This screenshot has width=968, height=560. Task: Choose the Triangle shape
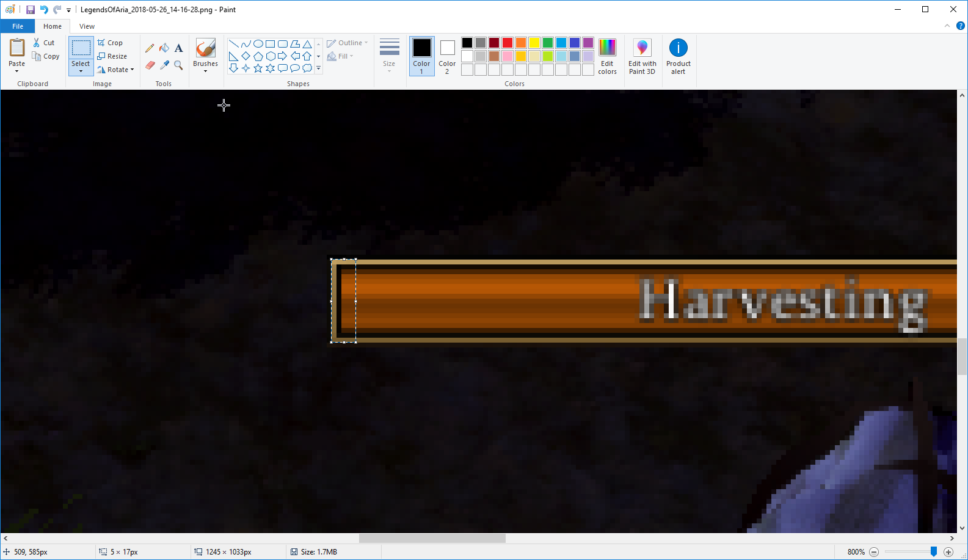(x=307, y=44)
